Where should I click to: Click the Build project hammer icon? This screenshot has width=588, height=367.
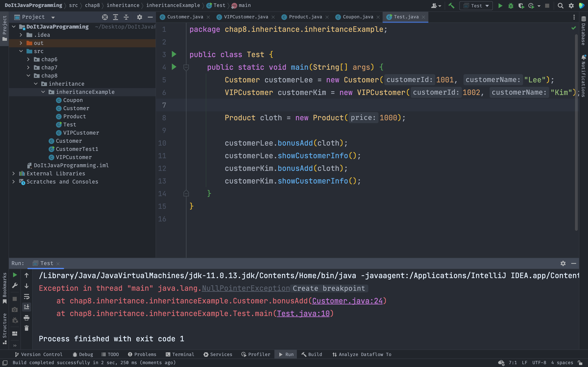(x=451, y=6)
